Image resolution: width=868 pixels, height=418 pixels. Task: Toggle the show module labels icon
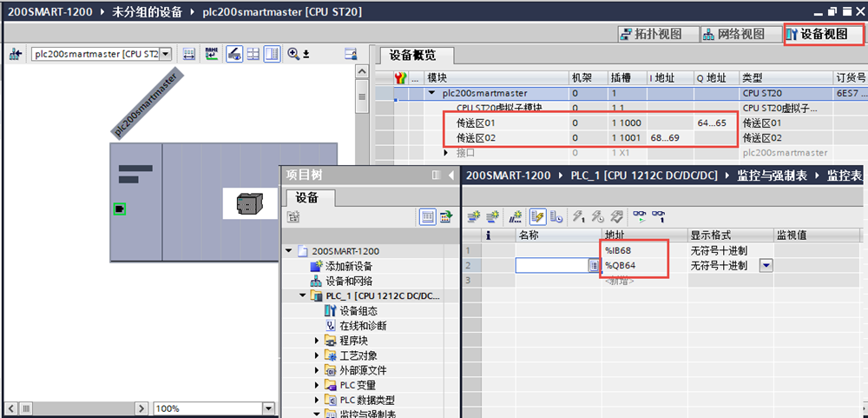[234, 54]
